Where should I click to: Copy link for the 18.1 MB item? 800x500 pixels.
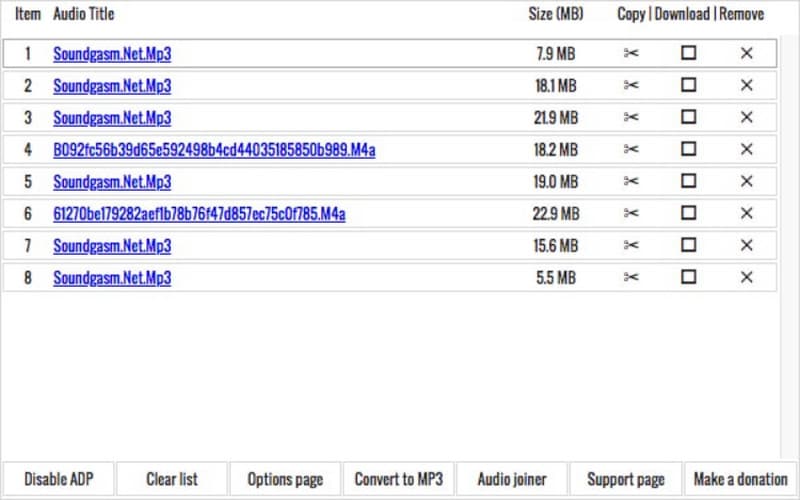(x=631, y=85)
